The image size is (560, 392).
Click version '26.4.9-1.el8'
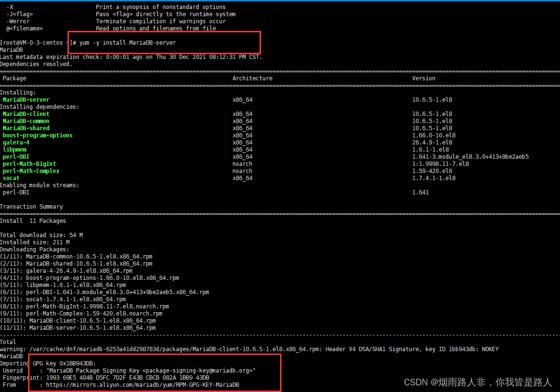pos(432,143)
